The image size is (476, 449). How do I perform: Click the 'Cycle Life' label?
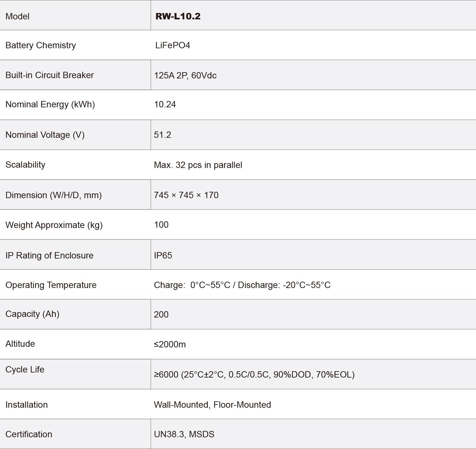(25, 370)
